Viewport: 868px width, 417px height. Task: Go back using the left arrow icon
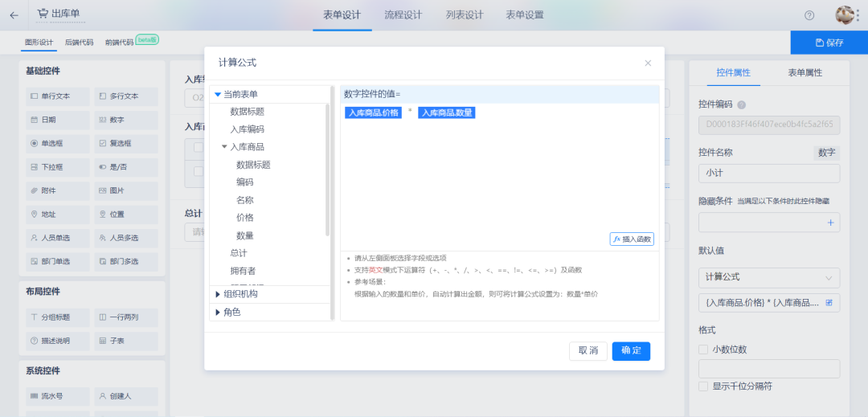click(14, 15)
